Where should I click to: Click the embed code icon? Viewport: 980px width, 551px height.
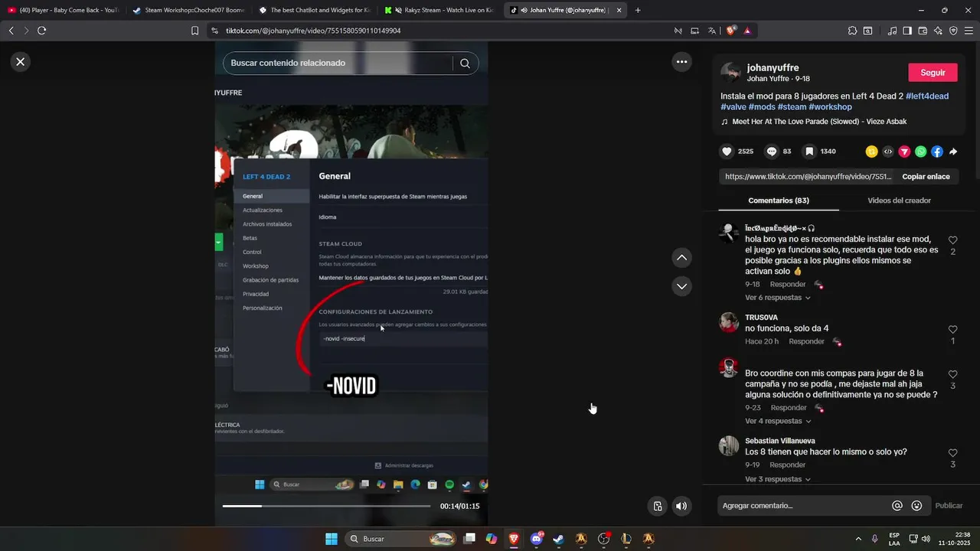pos(888,152)
